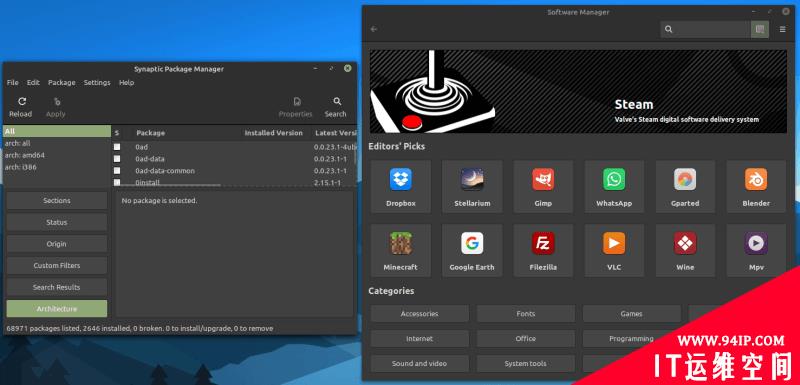The image size is (800, 385).
Task: Browse the Programming category
Action: point(632,339)
